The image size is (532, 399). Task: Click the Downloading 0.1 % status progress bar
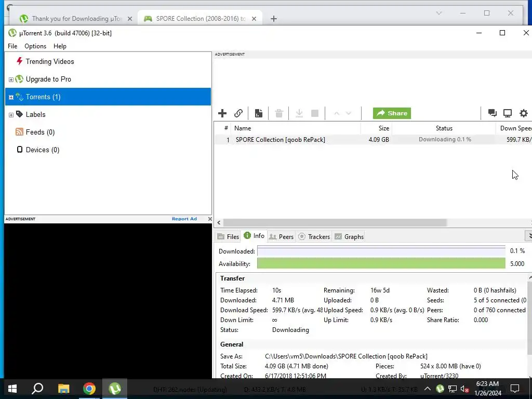[x=445, y=139]
